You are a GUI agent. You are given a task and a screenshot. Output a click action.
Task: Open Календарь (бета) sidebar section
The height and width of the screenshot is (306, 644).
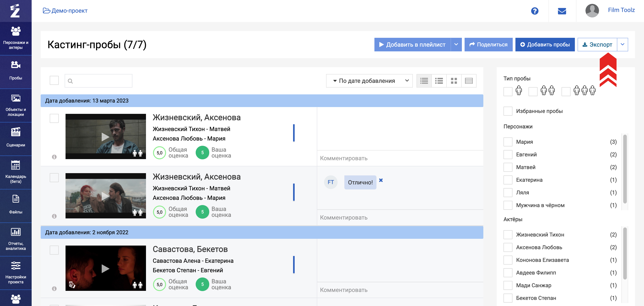coord(16,172)
